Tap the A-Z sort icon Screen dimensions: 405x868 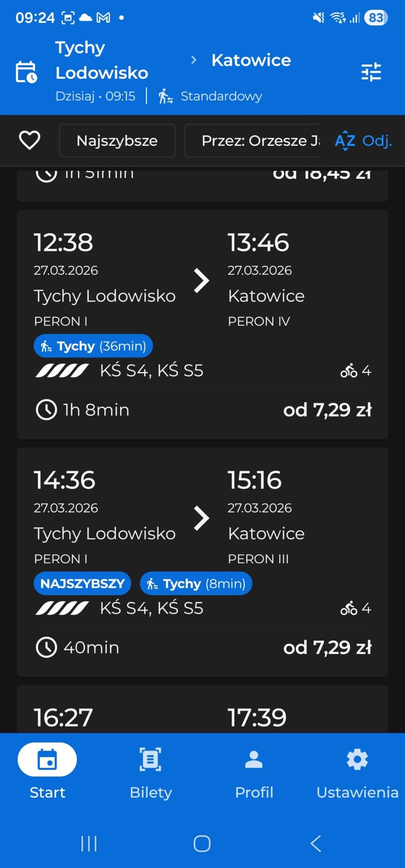tap(345, 140)
